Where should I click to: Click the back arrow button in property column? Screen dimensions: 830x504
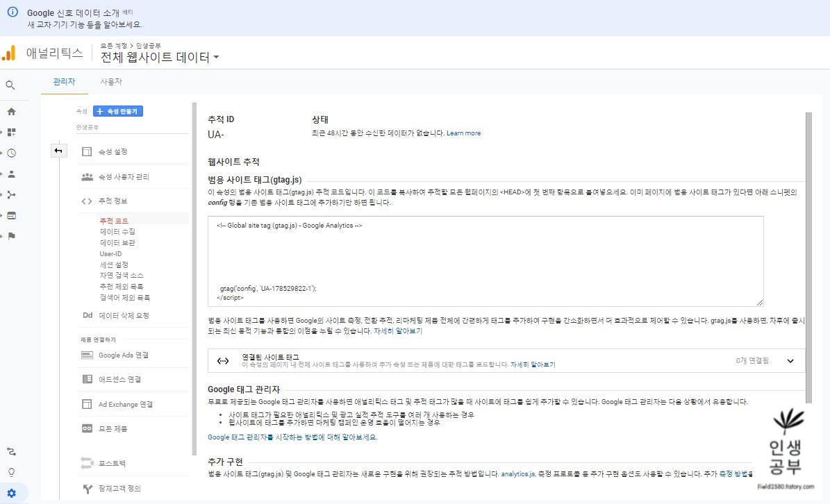(59, 151)
